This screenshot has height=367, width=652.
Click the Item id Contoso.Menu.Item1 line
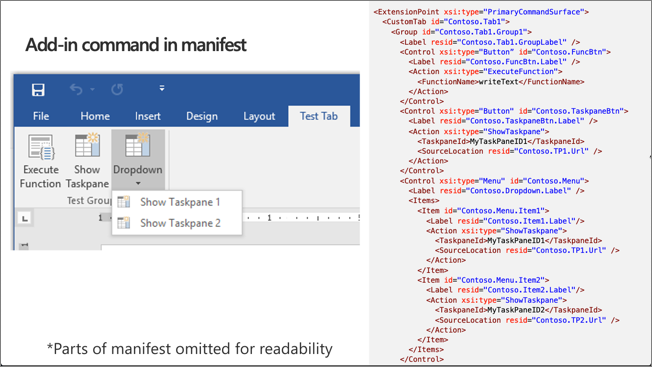pyautogui.click(x=483, y=211)
